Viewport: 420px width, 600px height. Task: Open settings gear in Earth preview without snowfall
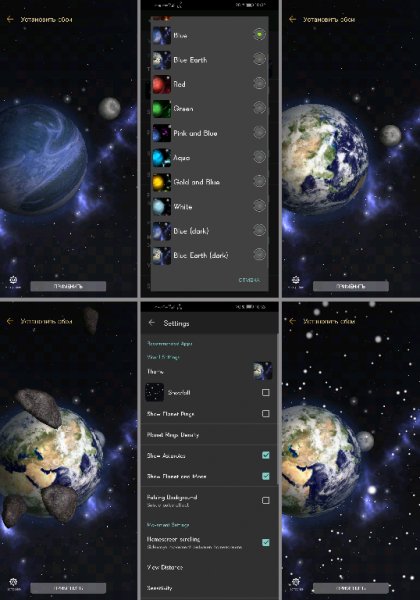296,280
